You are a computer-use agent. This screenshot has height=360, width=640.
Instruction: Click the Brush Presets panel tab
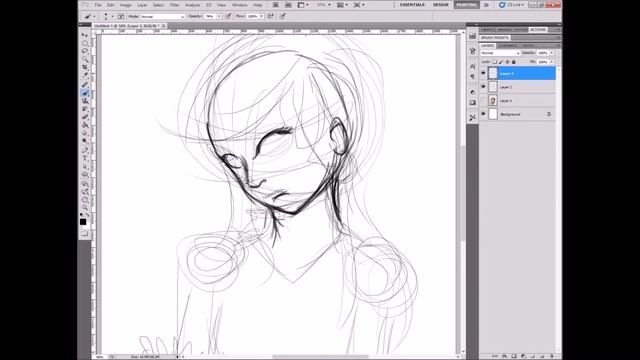495,38
